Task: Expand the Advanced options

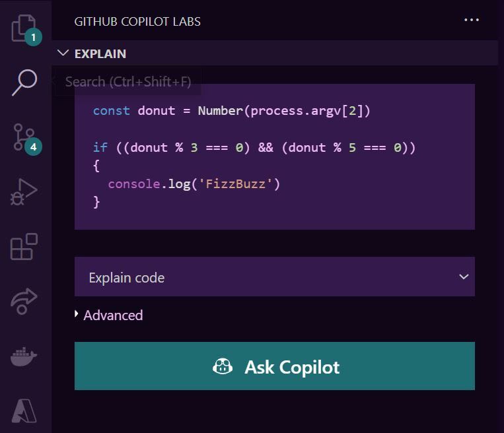Action: (x=109, y=315)
